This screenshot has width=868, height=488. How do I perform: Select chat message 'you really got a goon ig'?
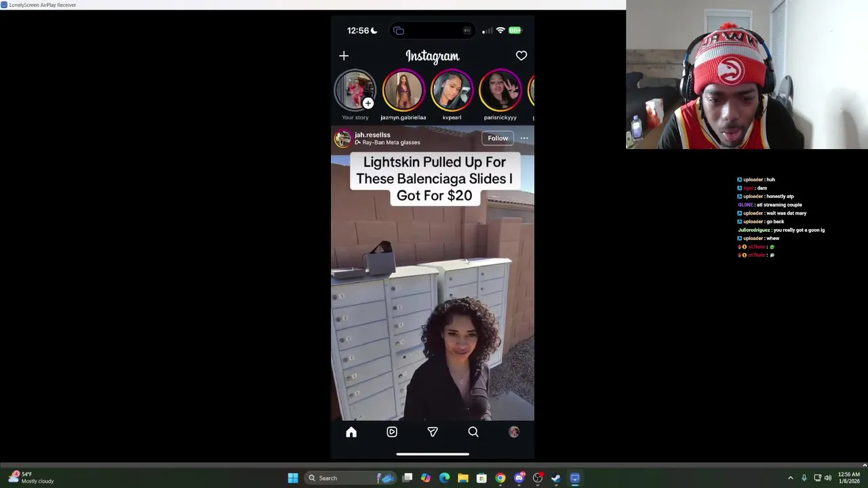(799, 230)
